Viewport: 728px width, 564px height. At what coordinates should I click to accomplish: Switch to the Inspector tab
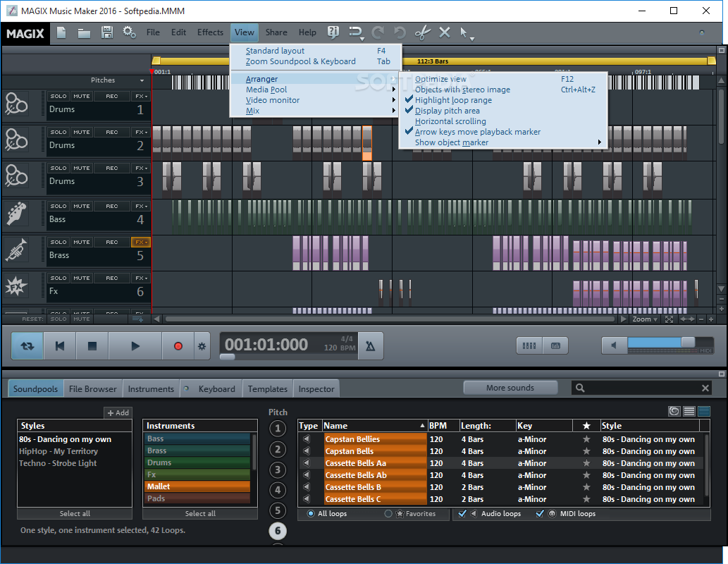(316, 389)
